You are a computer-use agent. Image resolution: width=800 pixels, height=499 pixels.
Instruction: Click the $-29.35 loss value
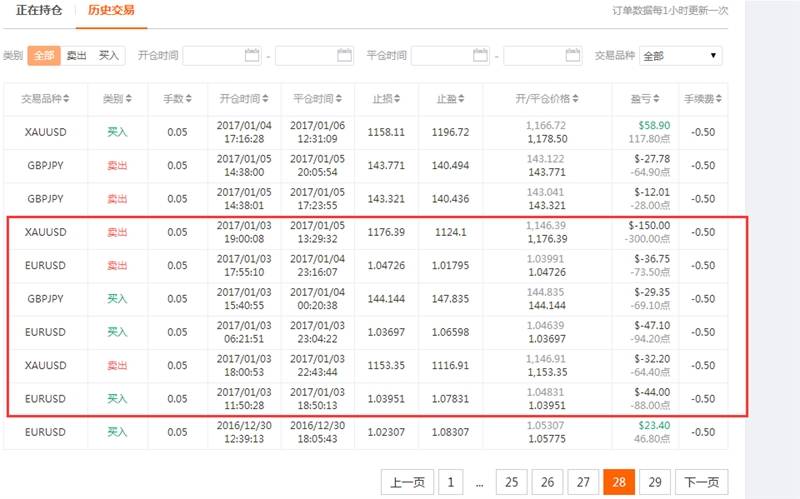pyautogui.click(x=652, y=292)
